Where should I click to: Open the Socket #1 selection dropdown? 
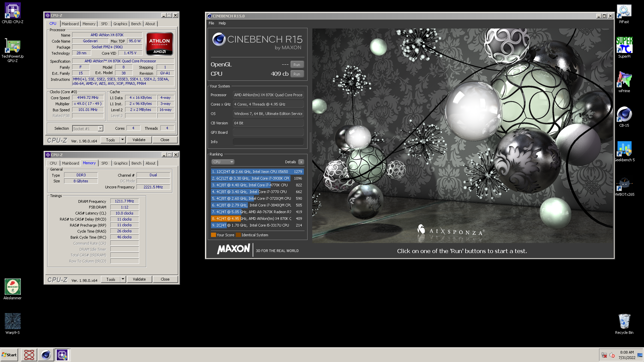point(88,129)
